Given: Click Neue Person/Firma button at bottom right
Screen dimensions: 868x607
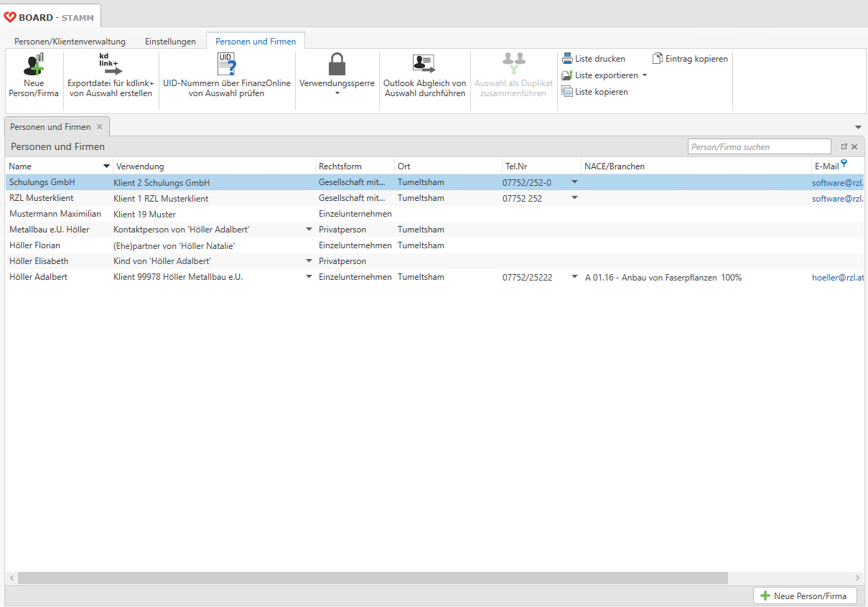Looking at the screenshot, I should coord(805,596).
